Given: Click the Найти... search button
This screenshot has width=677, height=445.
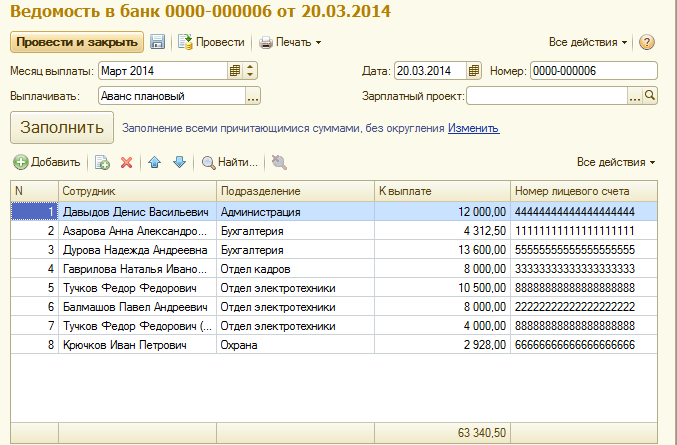Looking at the screenshot, I should click(230, 162).
